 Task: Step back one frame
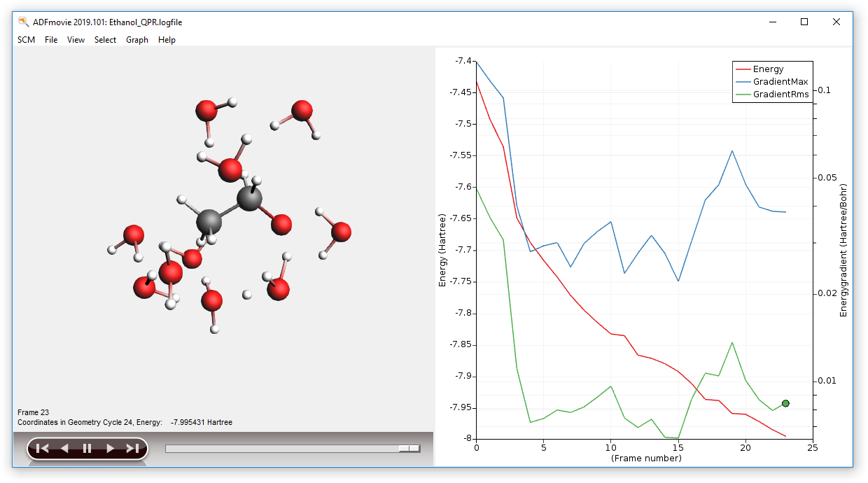[64, 449]
